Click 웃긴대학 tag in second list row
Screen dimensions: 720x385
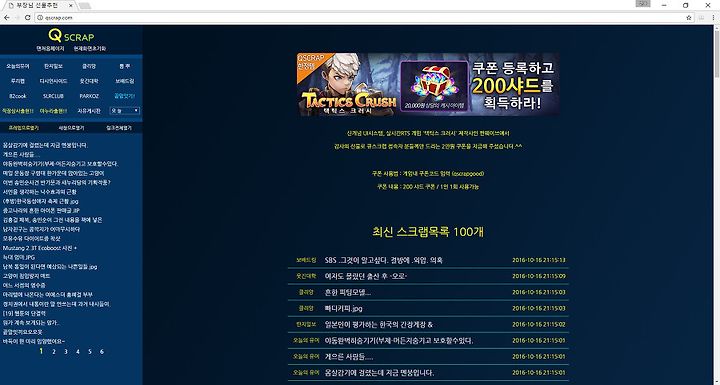[x=306, y=276]
